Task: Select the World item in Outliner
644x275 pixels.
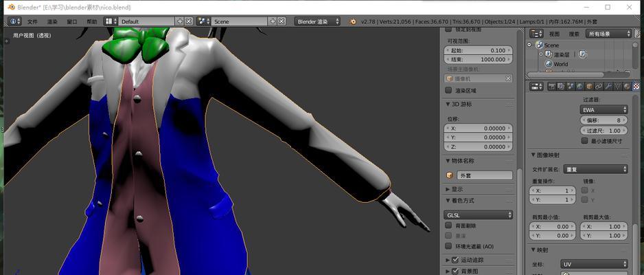Action: tap(561, 64)
